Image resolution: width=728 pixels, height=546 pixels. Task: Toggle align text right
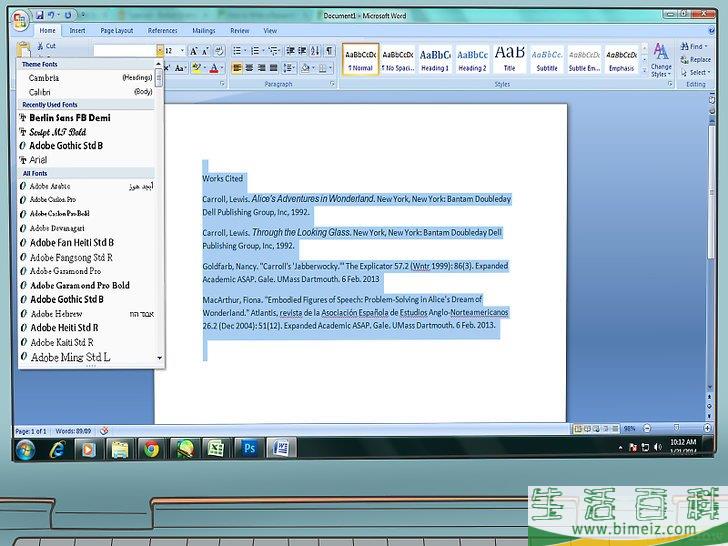[x=261, y=68]
